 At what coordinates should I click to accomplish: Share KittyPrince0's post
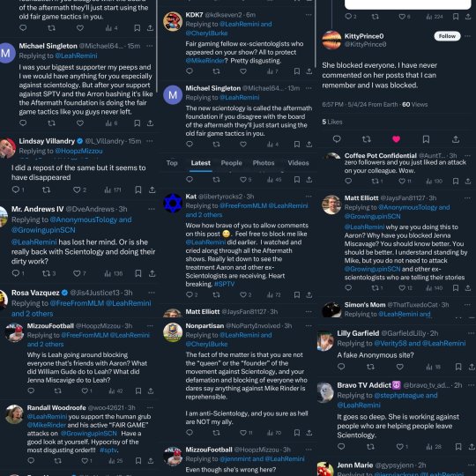(456, 139)
